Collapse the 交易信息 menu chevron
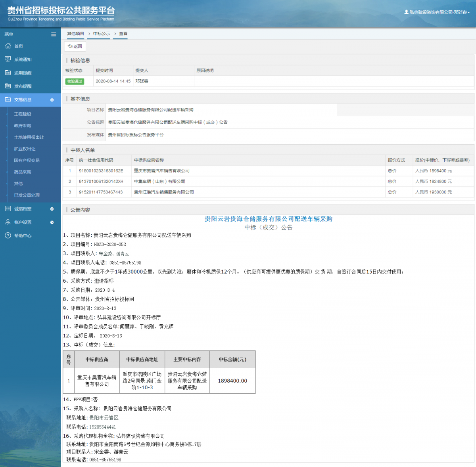Viewport: 476px width, 467px height. coord(52,100)
